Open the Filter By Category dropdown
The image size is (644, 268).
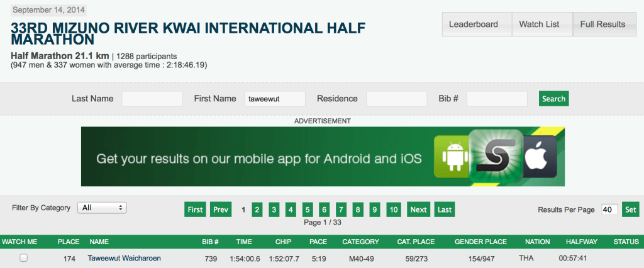(x=102, y=207)
